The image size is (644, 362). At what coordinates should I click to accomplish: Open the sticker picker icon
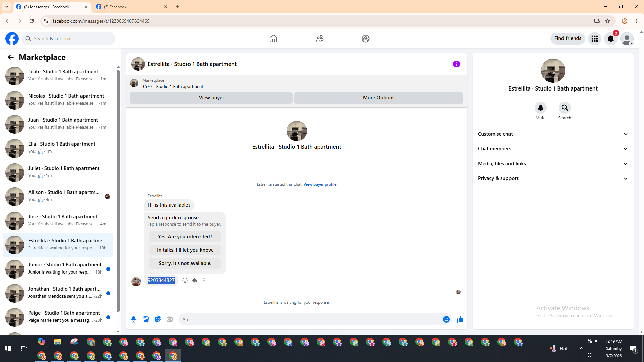(158, 319)
